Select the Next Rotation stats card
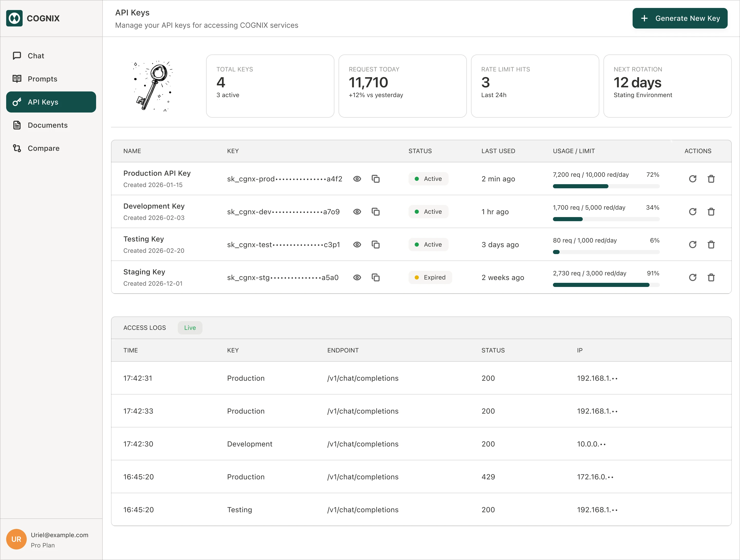Screen dimensions: 740x560 667,86
